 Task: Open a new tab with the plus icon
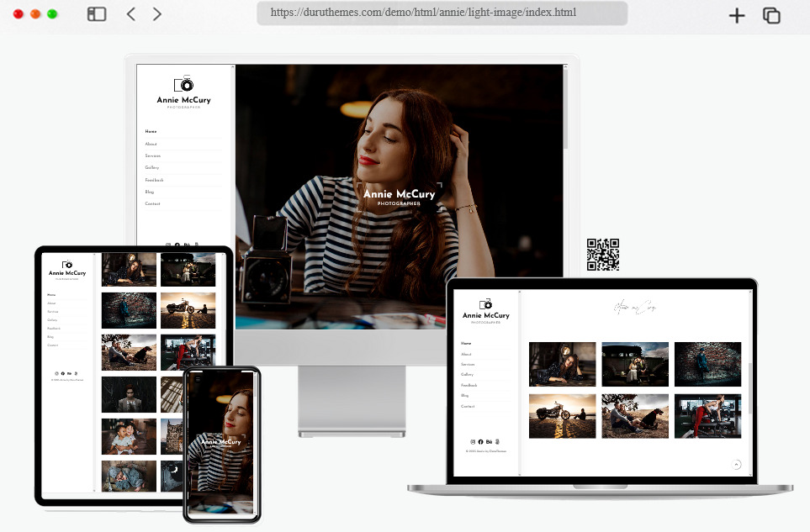[736, 15]
